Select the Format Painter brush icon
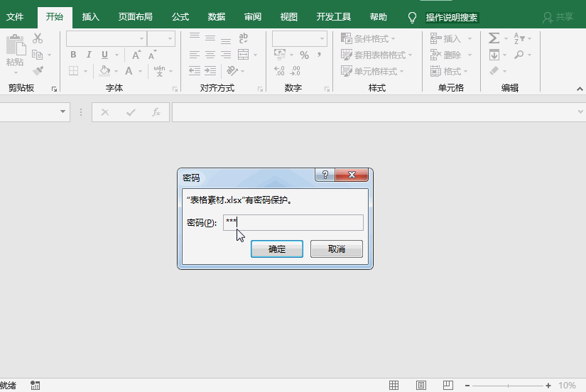Viewport: 586px width, 392px height. tap(38, 71)
